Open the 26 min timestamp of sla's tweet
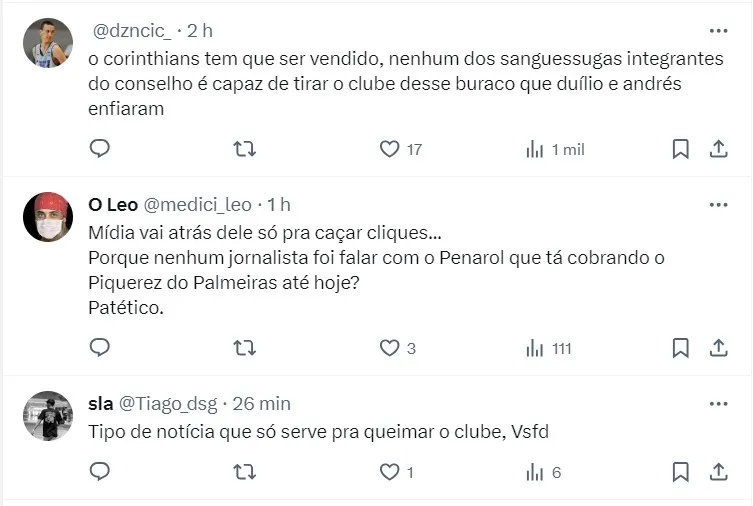The image size is (753, 506). click(261, 404)
